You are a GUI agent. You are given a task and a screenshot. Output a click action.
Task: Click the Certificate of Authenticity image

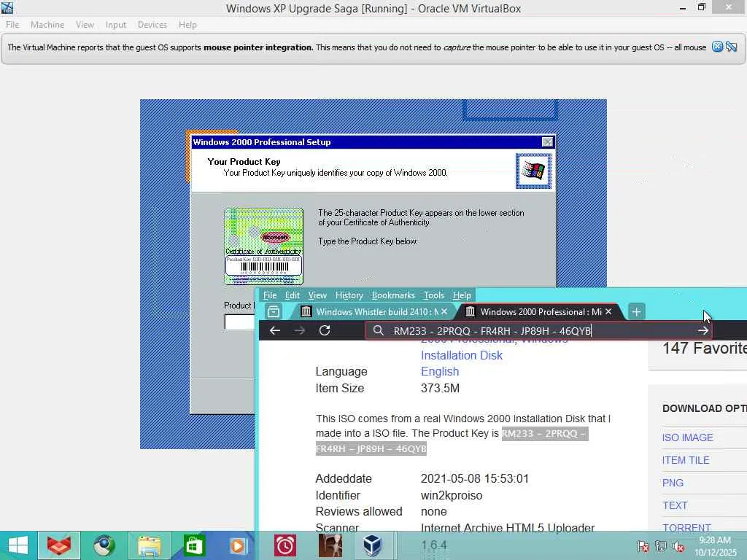(263, 246)
